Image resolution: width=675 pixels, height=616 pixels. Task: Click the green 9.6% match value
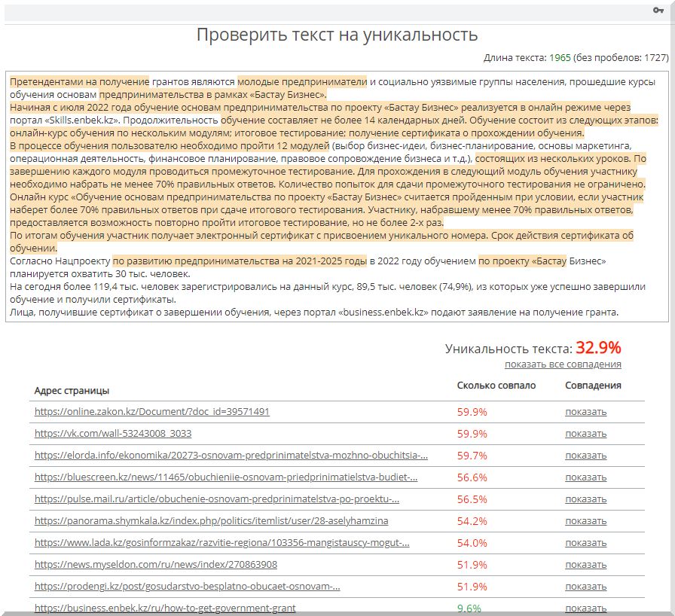(x=469, y=608)
